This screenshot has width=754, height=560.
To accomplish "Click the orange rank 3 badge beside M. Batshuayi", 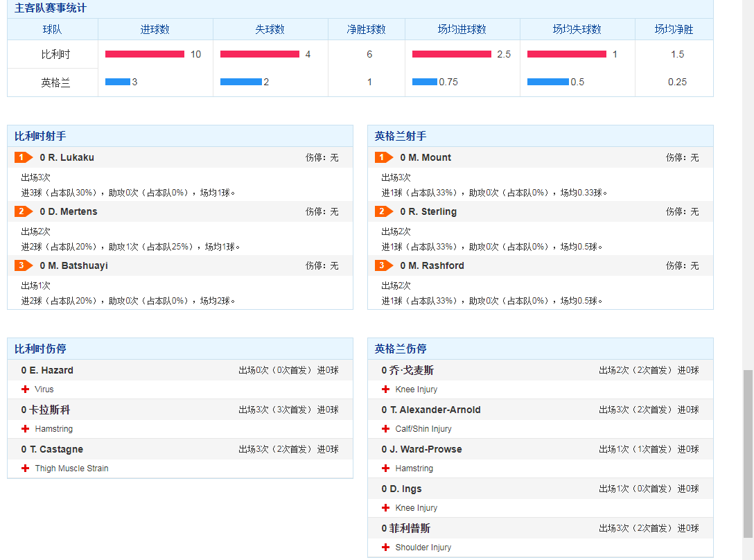I will pos(24,265).
